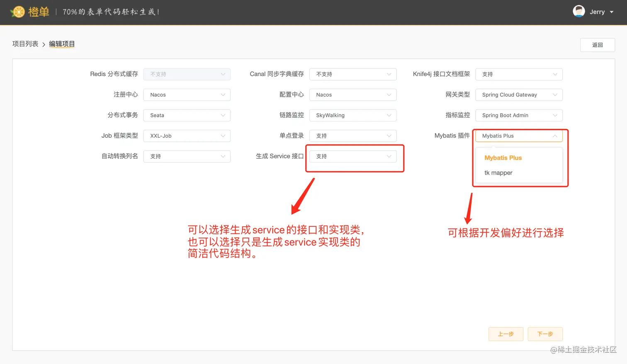Click the 下一步 button
The width and height of the screenshot is (627, 364).
pyautogui.click(x=545, y=334)
